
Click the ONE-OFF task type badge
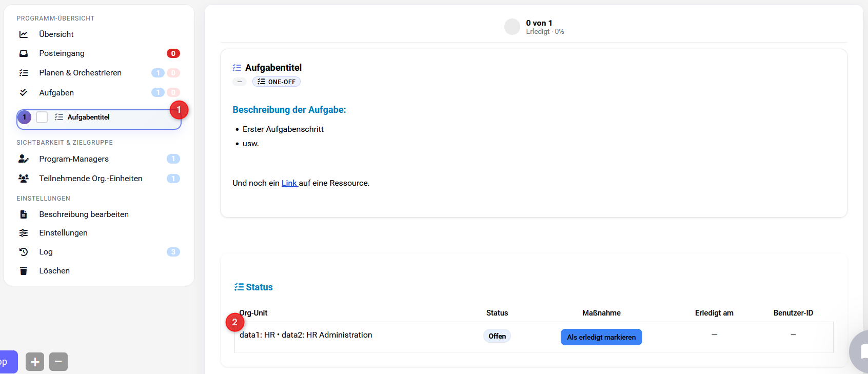pyautogui.click(x=277, y=82)
